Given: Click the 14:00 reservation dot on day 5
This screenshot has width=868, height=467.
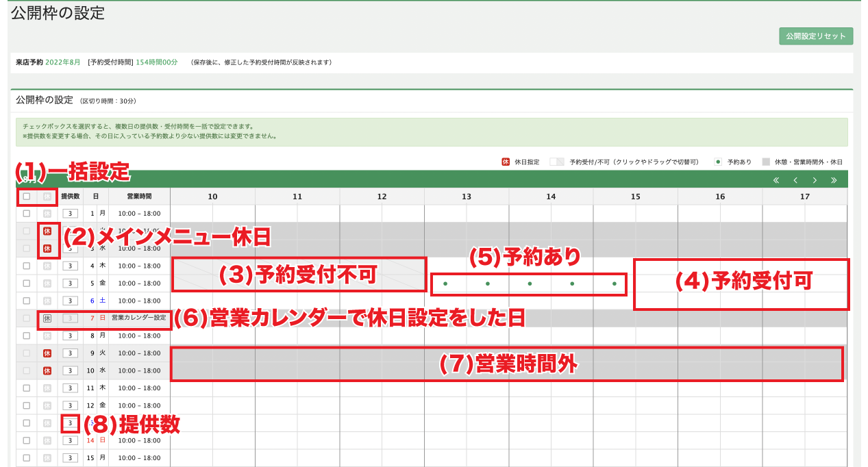Looking at the screenshot, I should 530,283.
